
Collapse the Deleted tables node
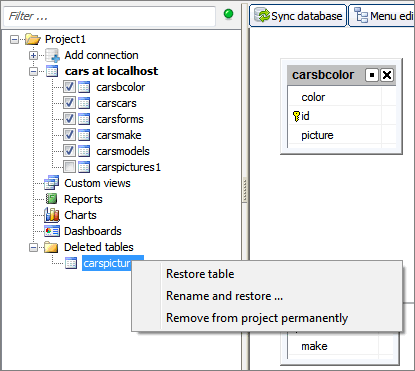[x=33, y=247]
